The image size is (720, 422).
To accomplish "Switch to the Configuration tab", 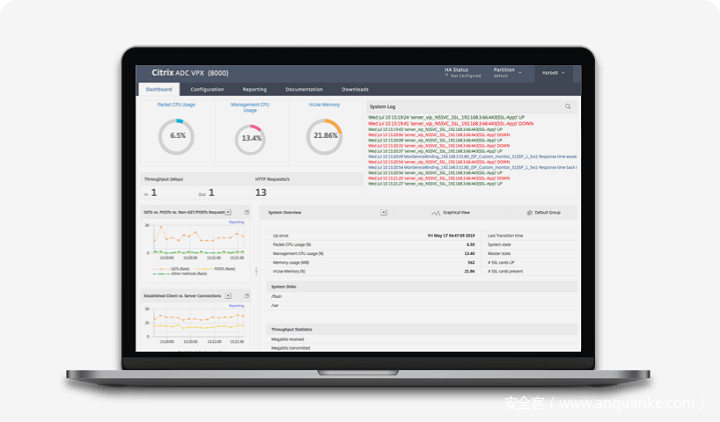I will (207, 89).
